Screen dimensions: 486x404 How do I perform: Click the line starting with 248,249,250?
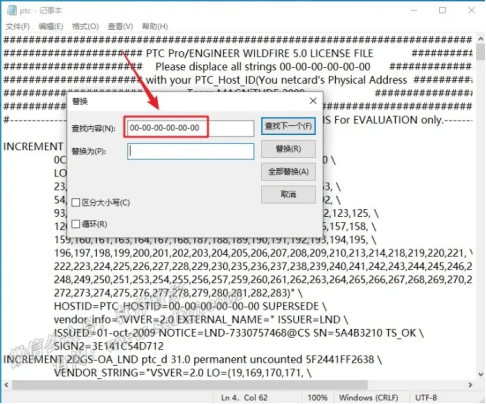click(x=263, y=280)
